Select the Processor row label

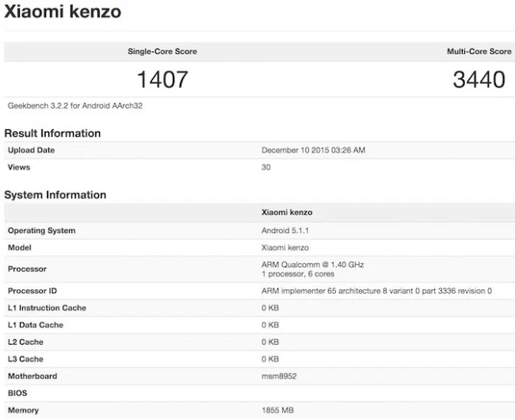point(27,269)
